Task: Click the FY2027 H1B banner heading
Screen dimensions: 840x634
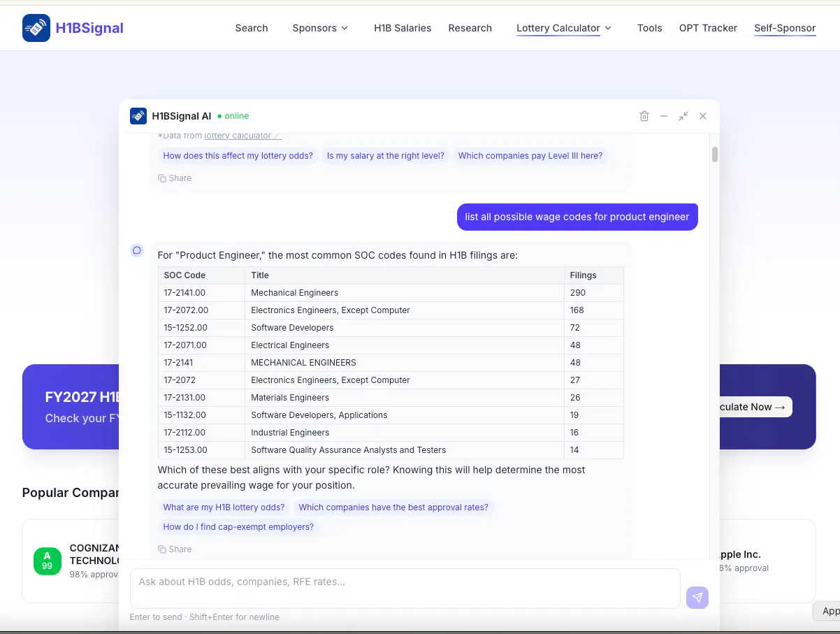Action: tap(82, 397)
